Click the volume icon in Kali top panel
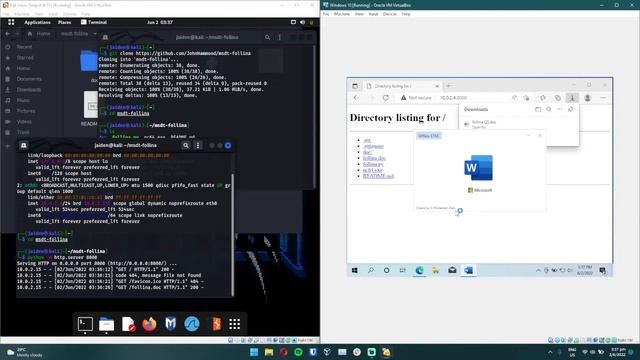This screenshot has height=360, width=640. 302,22
